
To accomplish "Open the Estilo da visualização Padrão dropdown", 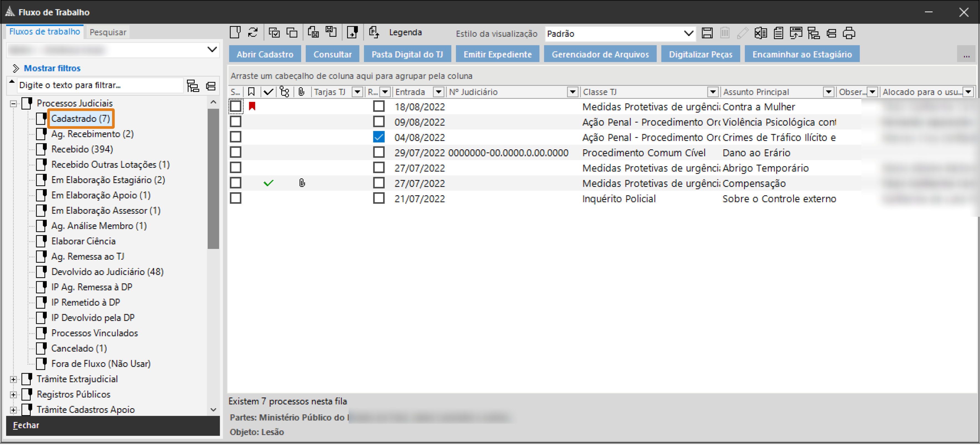I will coord(688,33).
